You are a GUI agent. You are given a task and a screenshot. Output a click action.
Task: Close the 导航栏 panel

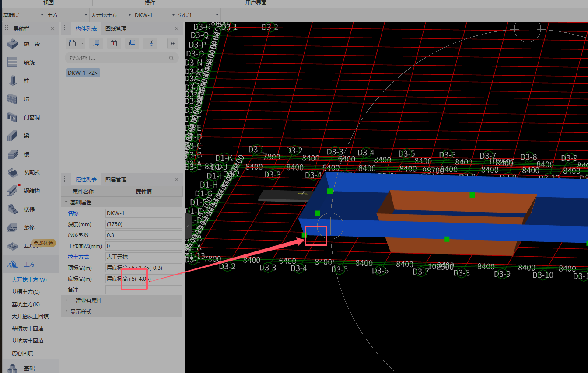tap(52, 28)
